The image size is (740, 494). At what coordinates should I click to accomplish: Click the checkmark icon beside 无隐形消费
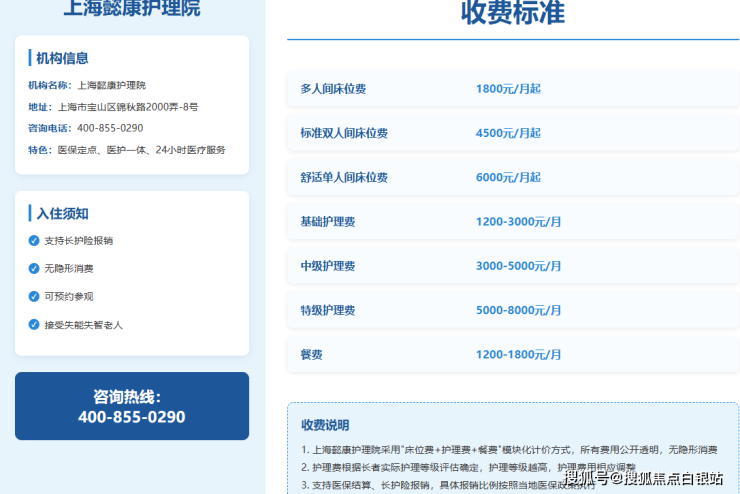[34, 268]
